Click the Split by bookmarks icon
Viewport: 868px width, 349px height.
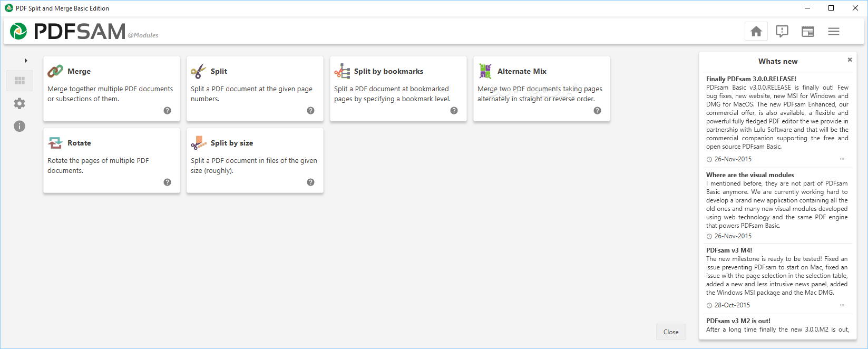tap(342, 71)
